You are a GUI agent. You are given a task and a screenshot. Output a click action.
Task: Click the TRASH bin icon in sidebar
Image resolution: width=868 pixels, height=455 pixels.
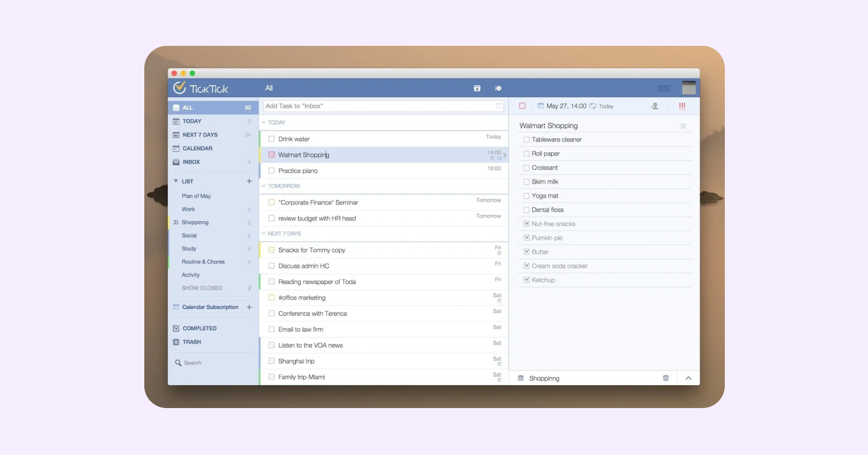point(176,342)
